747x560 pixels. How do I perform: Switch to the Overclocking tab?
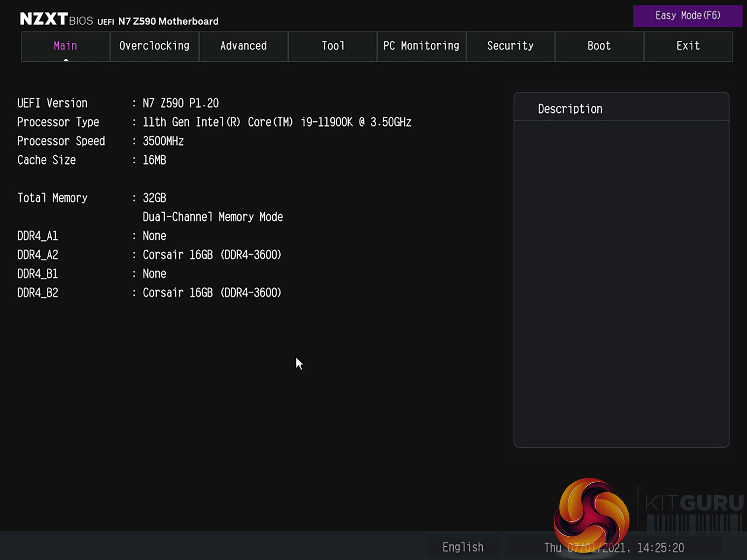154,46
